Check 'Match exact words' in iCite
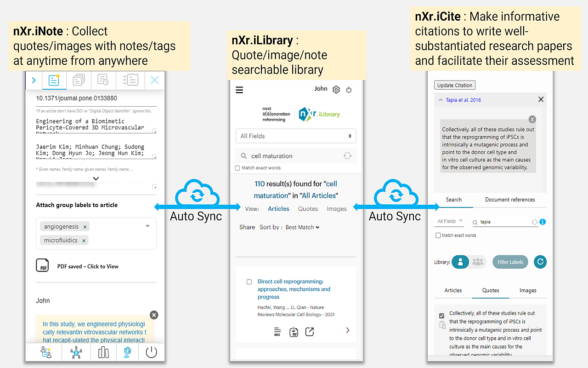Viewport: 588px width, 368px height. pos(438,236)
